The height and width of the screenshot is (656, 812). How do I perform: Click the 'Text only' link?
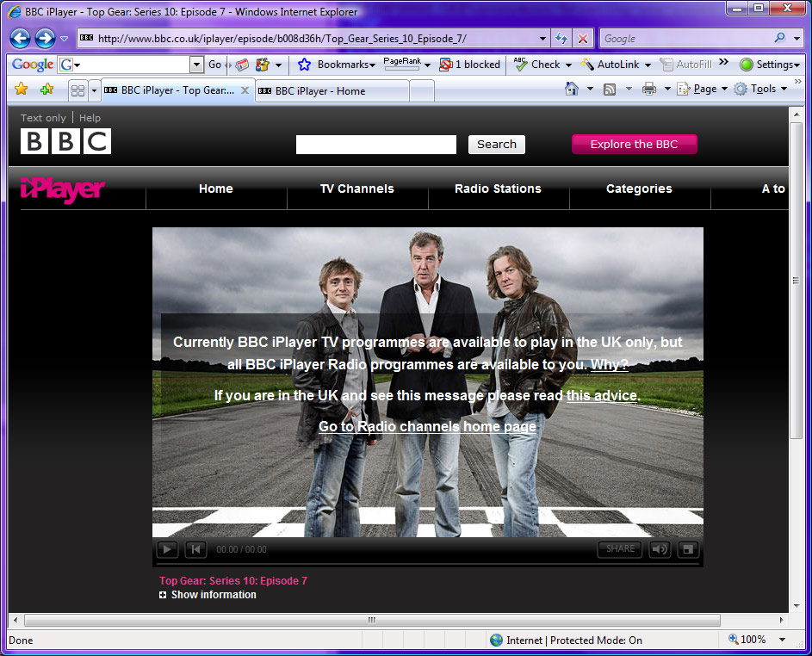pos(43,118)
